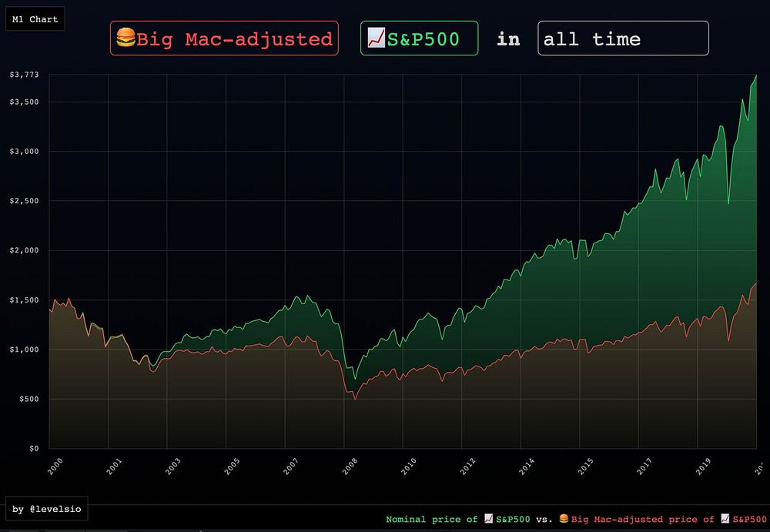Click the chart emoji beside S&P500 header
Viewport: 770px width, 532px height.
pyautogui.click(x=377, y=38)
